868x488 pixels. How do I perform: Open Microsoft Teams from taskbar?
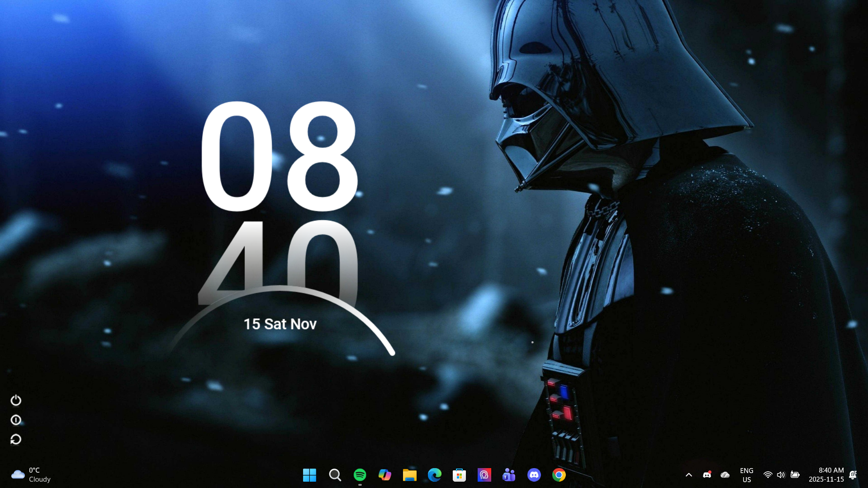click(509, 475)
